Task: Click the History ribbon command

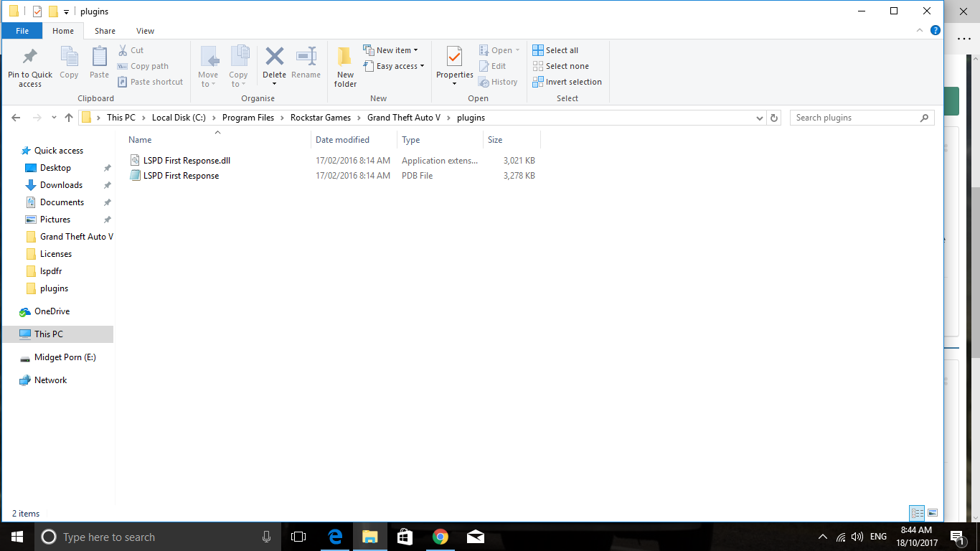Action: [498, 82]
